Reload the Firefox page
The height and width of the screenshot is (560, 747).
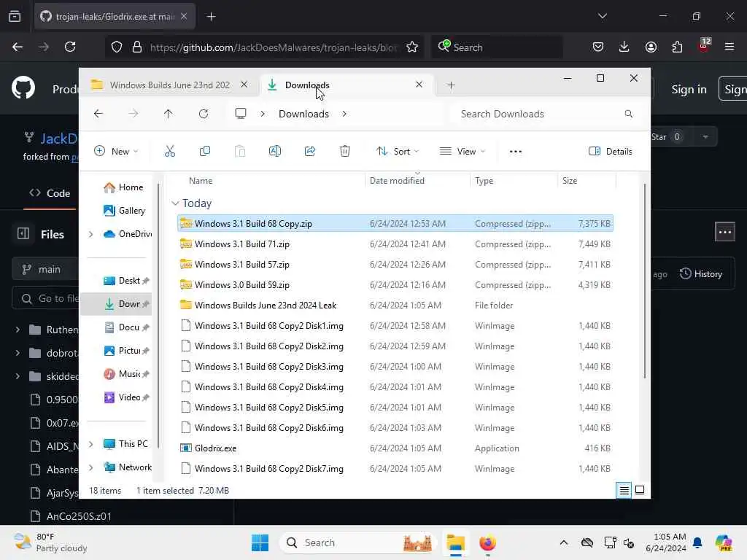click(x=70, y=47)
